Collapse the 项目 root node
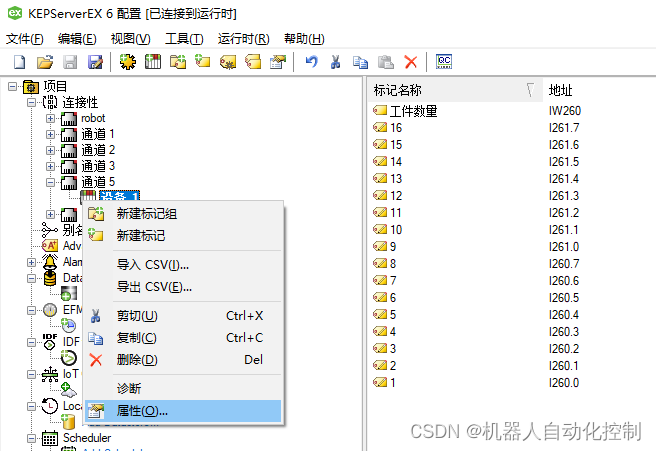656x451 pixels. point(13,87)
